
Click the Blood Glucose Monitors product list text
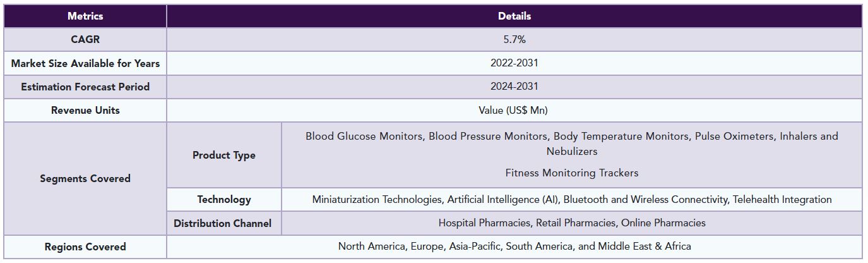tap(572, 144)
